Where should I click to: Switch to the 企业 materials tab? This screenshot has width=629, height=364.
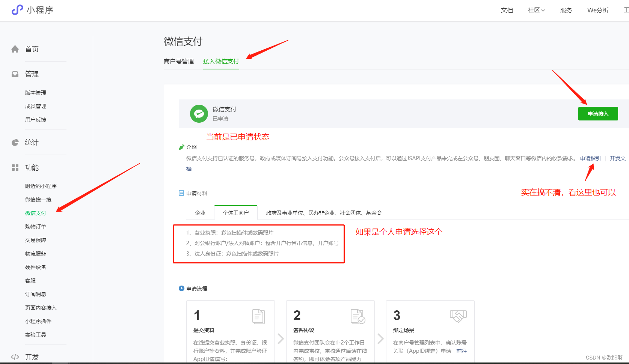pyautogui.click(x=200, y=213)
